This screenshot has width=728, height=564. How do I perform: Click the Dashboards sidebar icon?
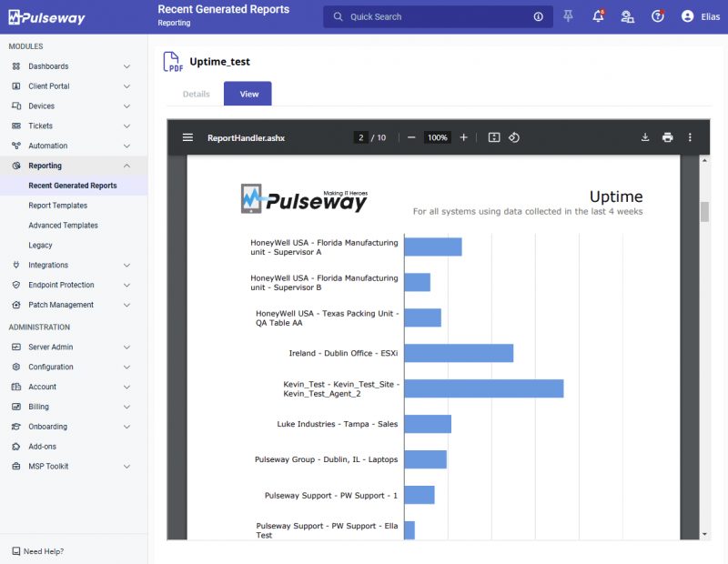tap(16, 66)
